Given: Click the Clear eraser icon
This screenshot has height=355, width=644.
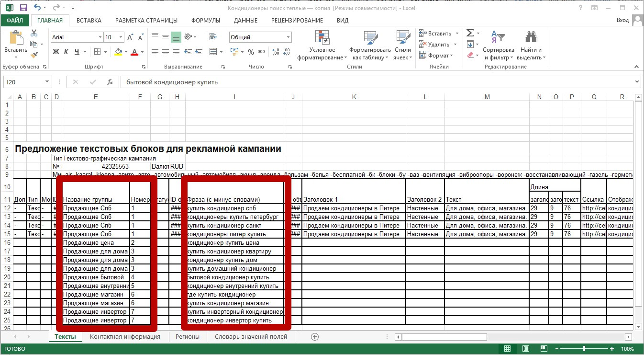Looking at the screenshot, I should [470, 55].
